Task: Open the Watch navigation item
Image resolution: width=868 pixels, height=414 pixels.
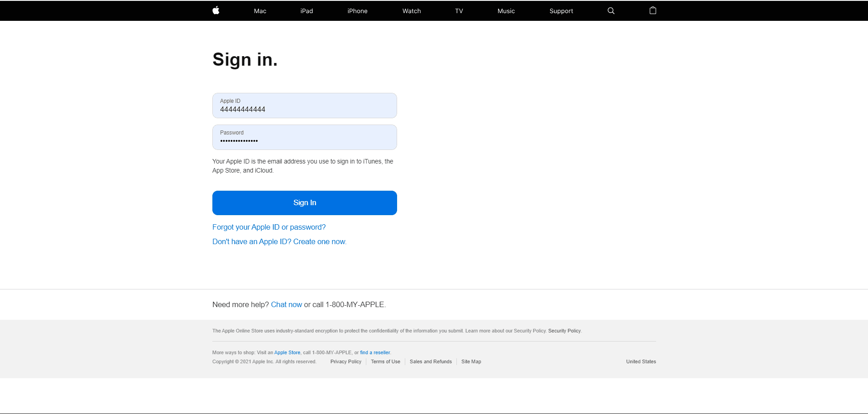Action: coord(412,11)
